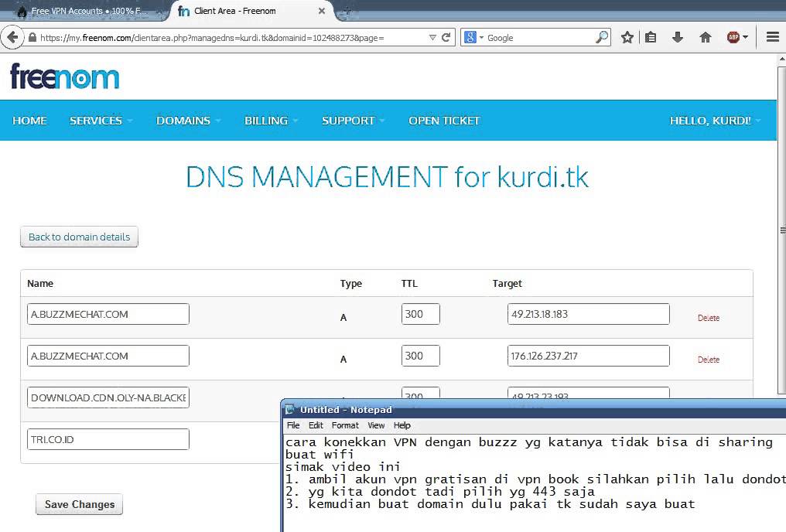Click scrollbar up arrow on page
This screenshot has width=786, height=532.
point(781,59)
